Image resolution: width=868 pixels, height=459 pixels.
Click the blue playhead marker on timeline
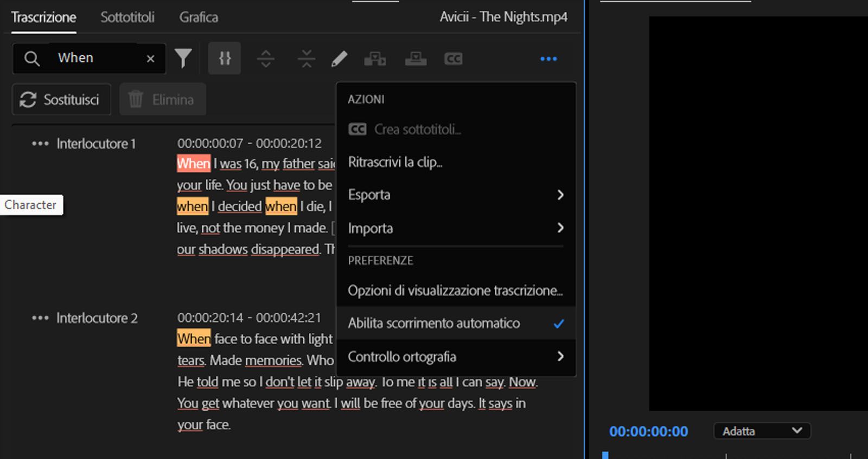click(605, 455)
